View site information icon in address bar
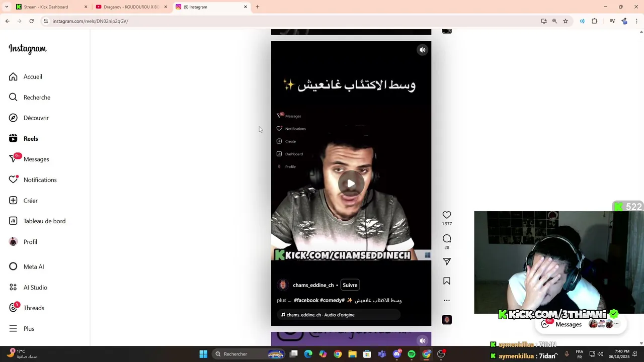Viewport: 644px width, 362px height. [x=46, y=21]
